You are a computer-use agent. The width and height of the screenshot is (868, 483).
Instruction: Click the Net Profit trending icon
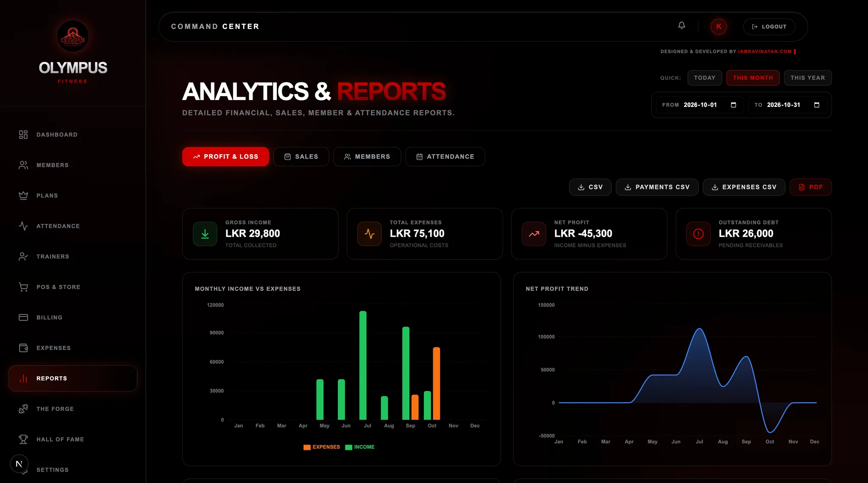534,234
